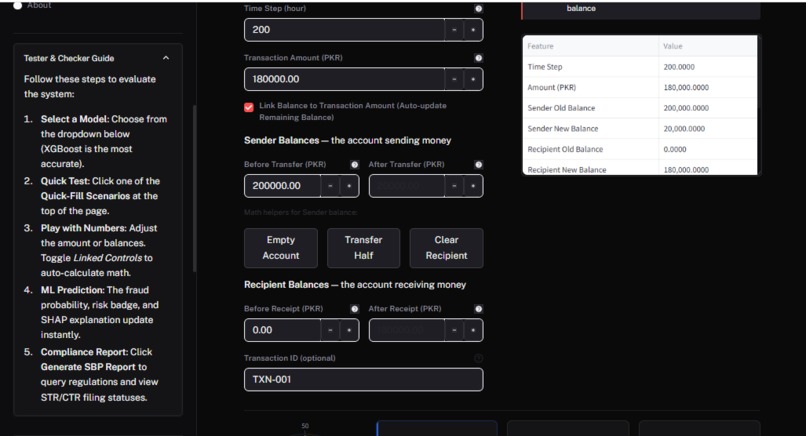Click the Value column header
The image size is (806, 436).
(707, 46)
